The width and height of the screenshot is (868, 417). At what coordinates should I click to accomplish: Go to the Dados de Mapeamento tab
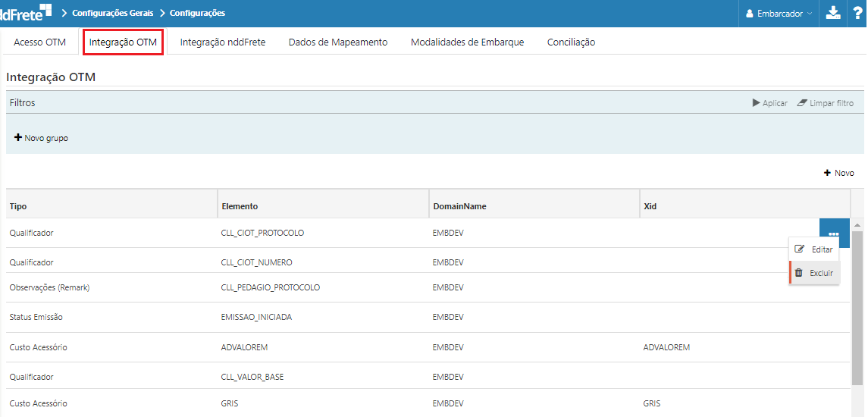click(x=337, y=42)
